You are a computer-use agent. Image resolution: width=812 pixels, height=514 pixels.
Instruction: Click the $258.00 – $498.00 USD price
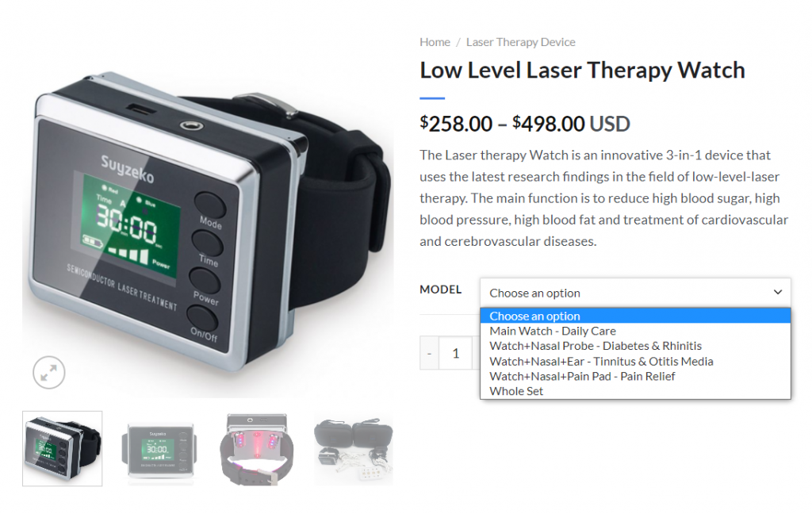(525, 124)
